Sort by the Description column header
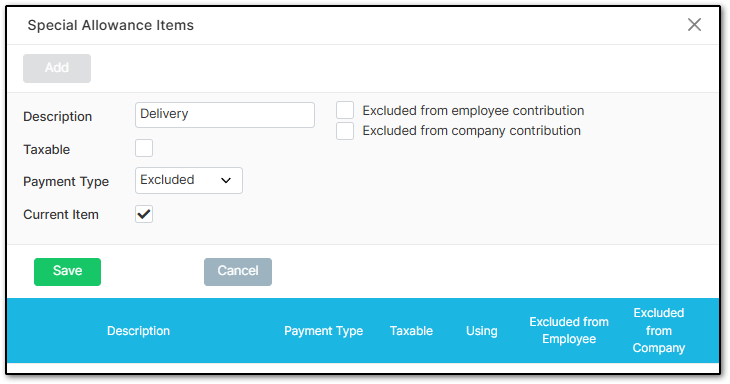730x384 pixels. pyautogui.click(x=138, y=331)
